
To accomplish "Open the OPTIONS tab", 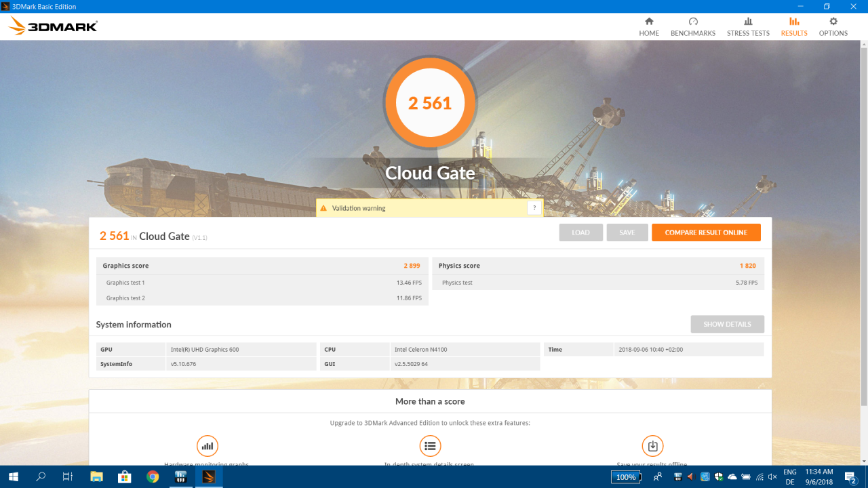I will (833, 27).
